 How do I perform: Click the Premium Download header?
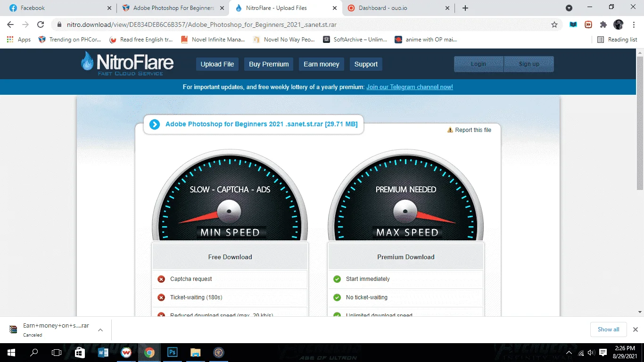coord(406,257)
